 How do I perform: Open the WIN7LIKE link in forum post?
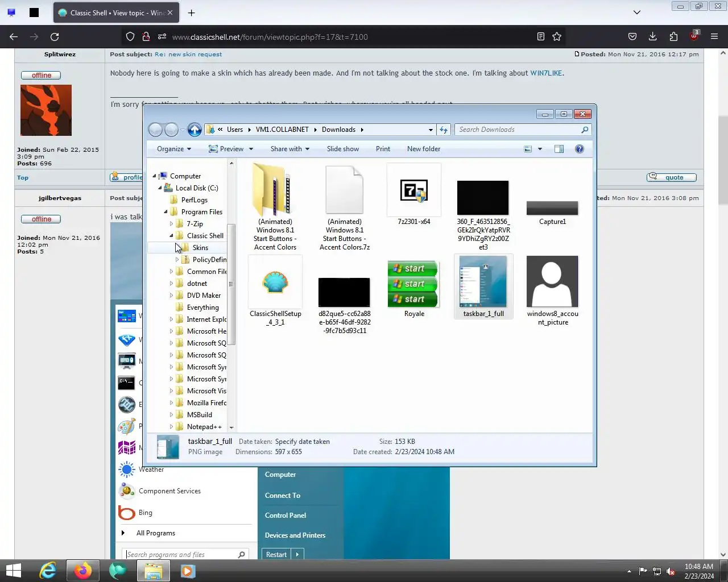(546, 73)
